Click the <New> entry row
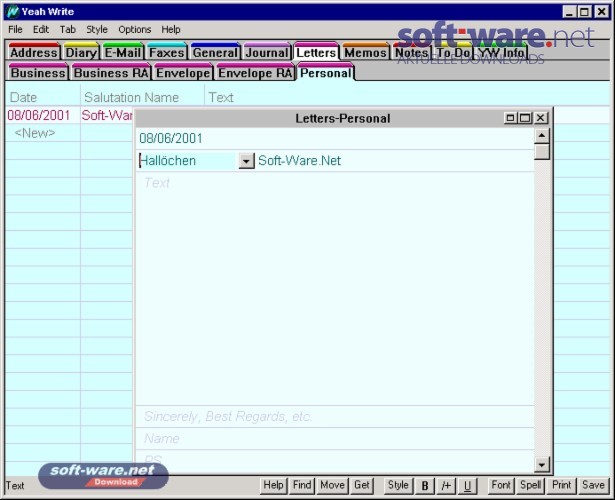Image resolution: width=615 pixels, height=500 pixels. click(35, 133)
